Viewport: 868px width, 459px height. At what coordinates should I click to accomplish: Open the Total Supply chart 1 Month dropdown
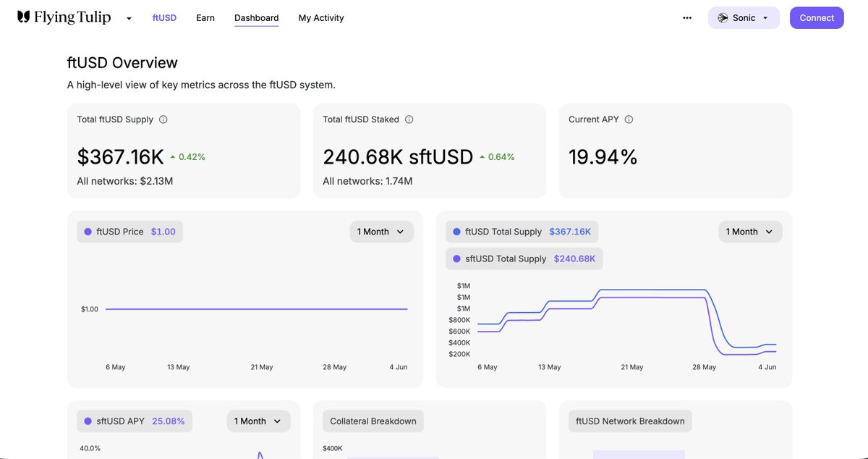tap(750, 232)
